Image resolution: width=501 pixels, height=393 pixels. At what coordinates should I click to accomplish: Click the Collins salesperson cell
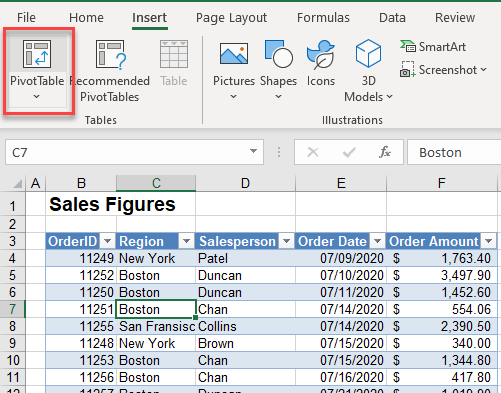tap(245, 326)
